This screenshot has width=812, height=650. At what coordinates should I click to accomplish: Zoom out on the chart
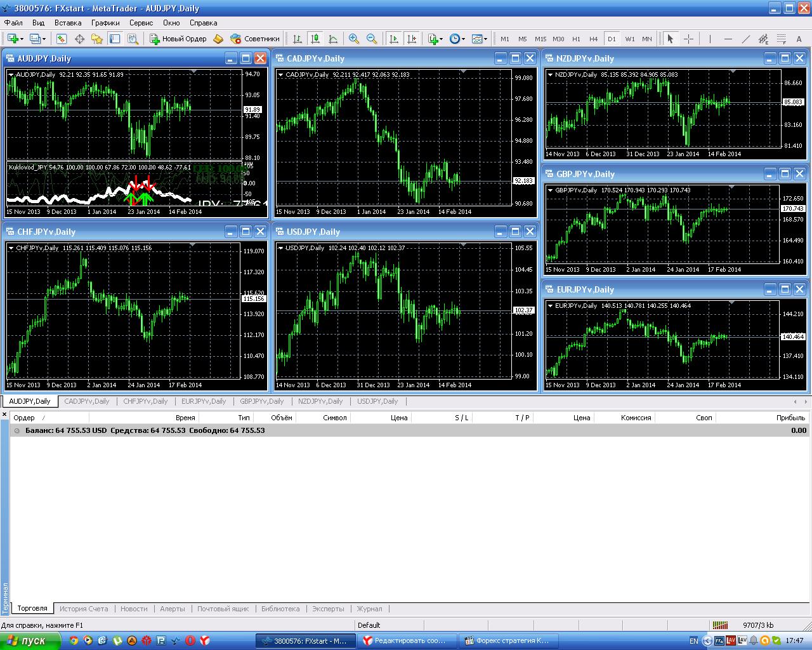tap(372, 39)
